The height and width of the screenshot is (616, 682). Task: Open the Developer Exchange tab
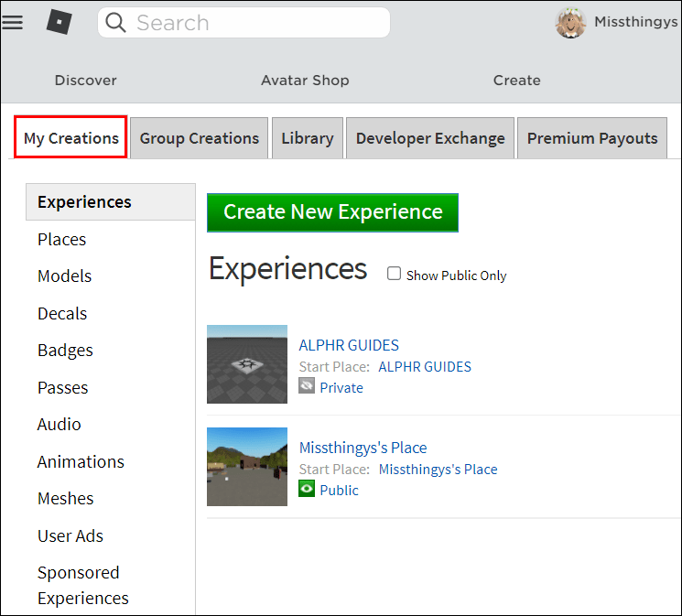(430, 138)
